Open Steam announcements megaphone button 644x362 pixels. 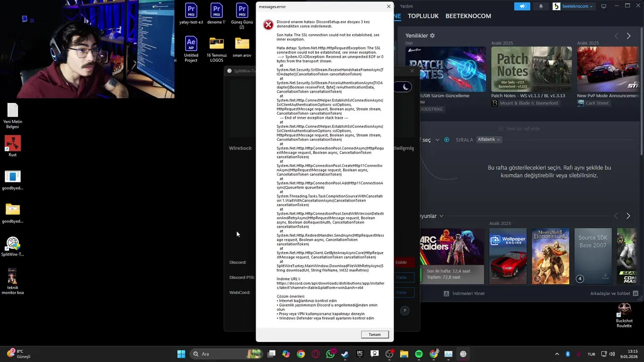pos(523,6)
